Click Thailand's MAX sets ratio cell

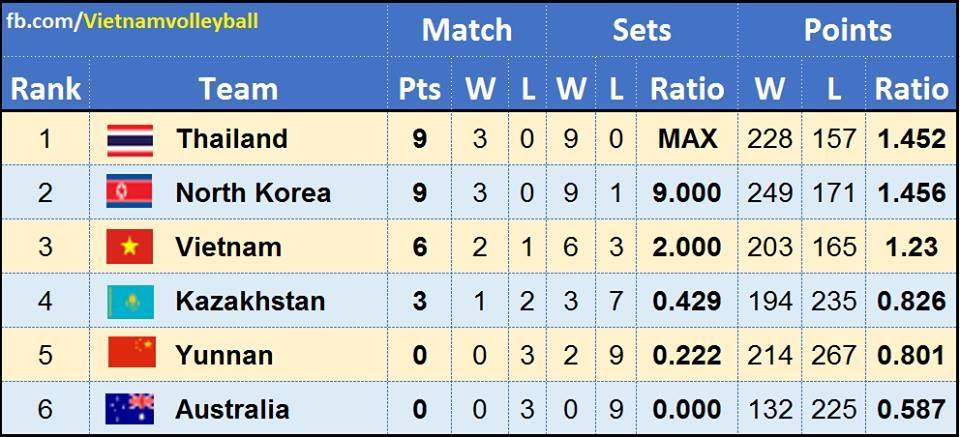tap(687, 138)
